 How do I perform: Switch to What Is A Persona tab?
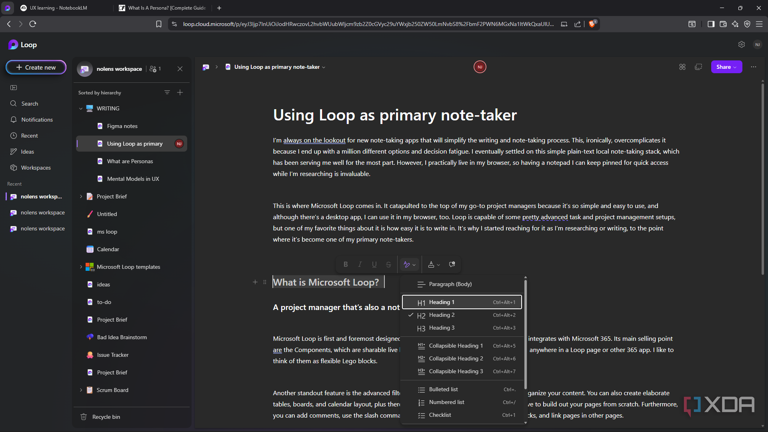[x=163, y=8]
